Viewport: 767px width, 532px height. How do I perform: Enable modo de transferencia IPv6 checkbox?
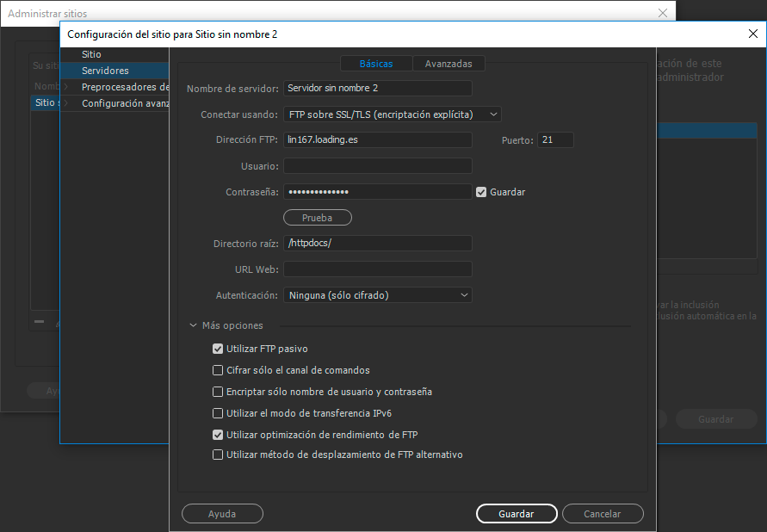tap(218, 413)
